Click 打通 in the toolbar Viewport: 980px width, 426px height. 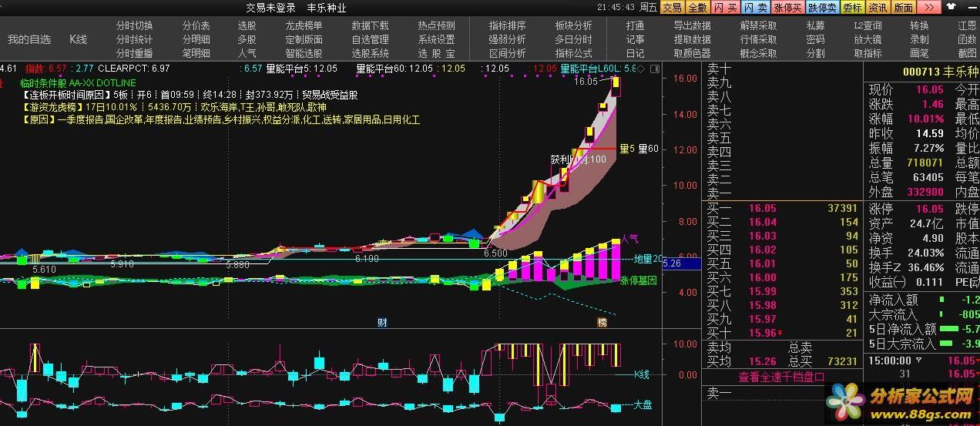(x=635, y=25)
